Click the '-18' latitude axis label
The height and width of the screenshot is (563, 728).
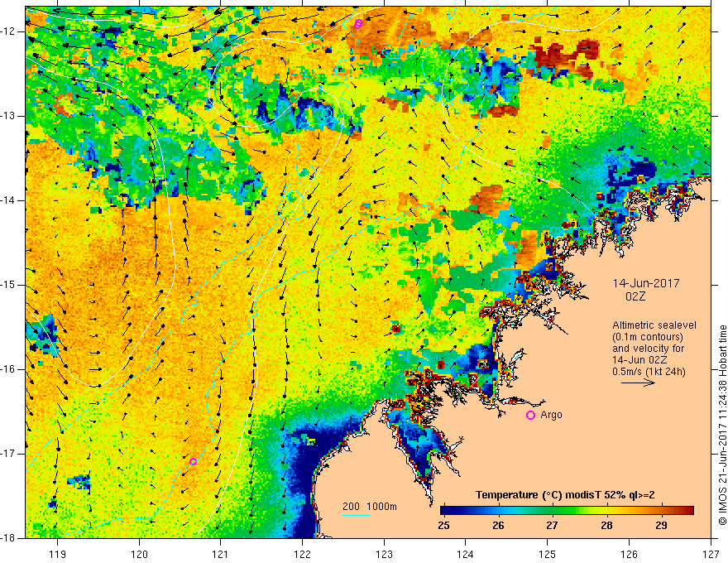[x=9, y=537]
